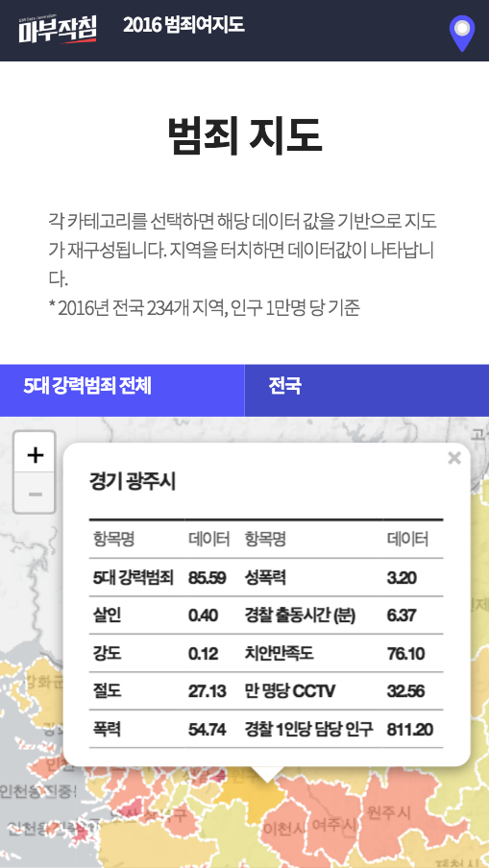Click the 경찰 1인당 담당 인구 label
This screenshot has width=489, height=868.
(309, 730)
